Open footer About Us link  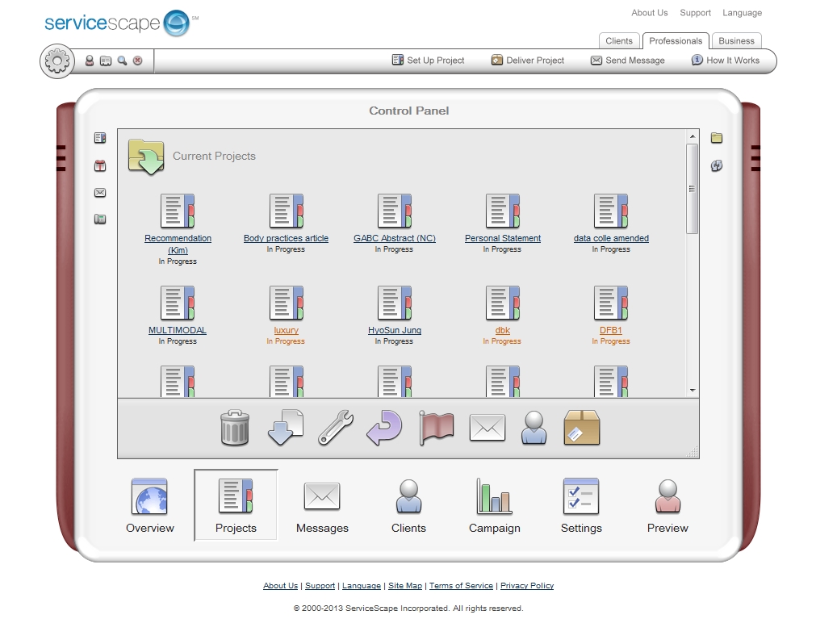281,586
